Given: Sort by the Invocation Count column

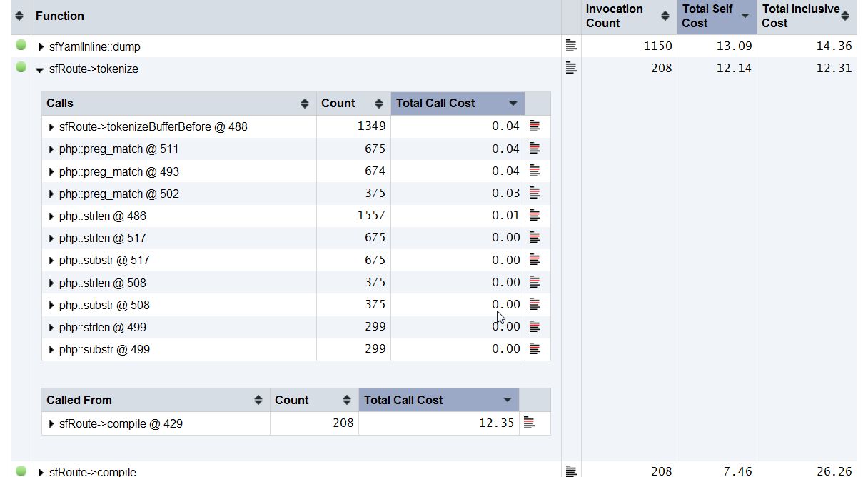Looking at the screenshot, I should click(628, 16).
